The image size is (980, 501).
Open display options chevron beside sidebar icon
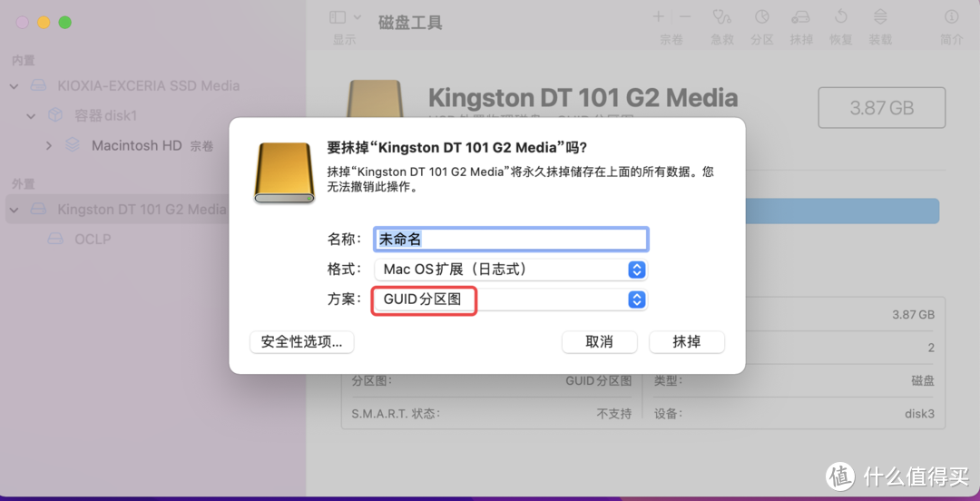[358, 17]
